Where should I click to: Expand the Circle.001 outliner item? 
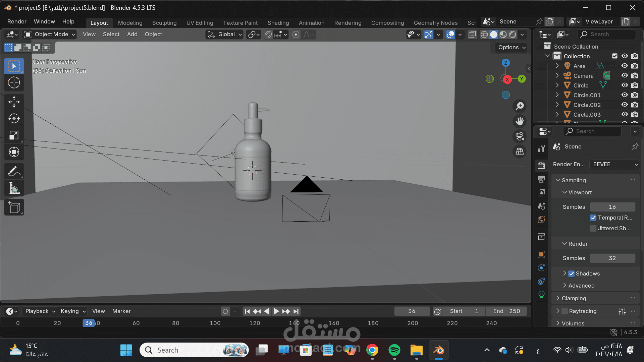point(557,95)
